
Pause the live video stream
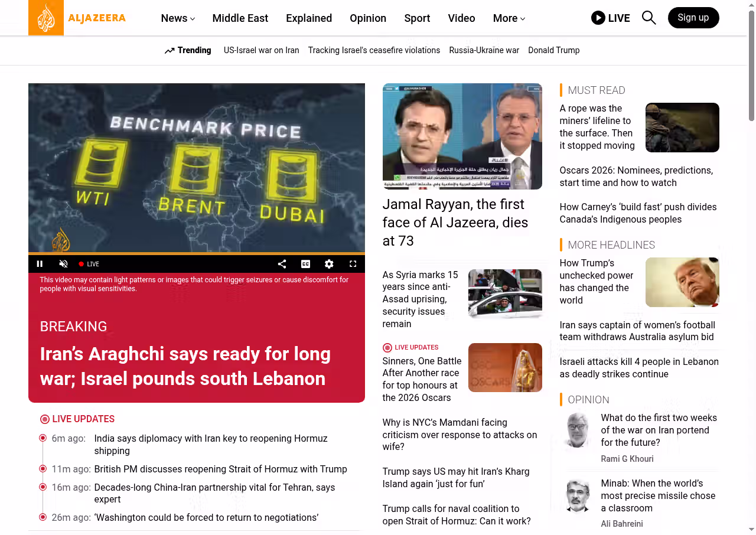(x=40, y=264)
